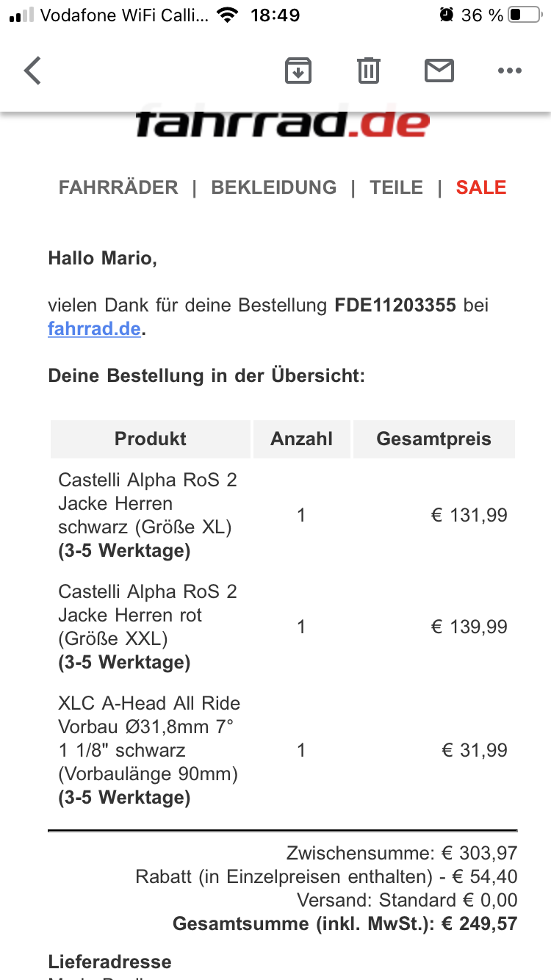Select order number FDE11203355
The width and height of the screenshot is (551, 980).
395,305
